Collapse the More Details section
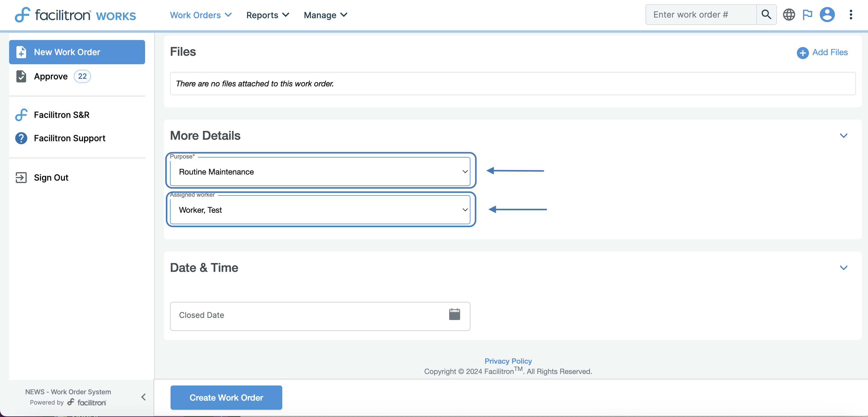The width and height of the screenshot is (868, 417). click(x=843, y=135)
